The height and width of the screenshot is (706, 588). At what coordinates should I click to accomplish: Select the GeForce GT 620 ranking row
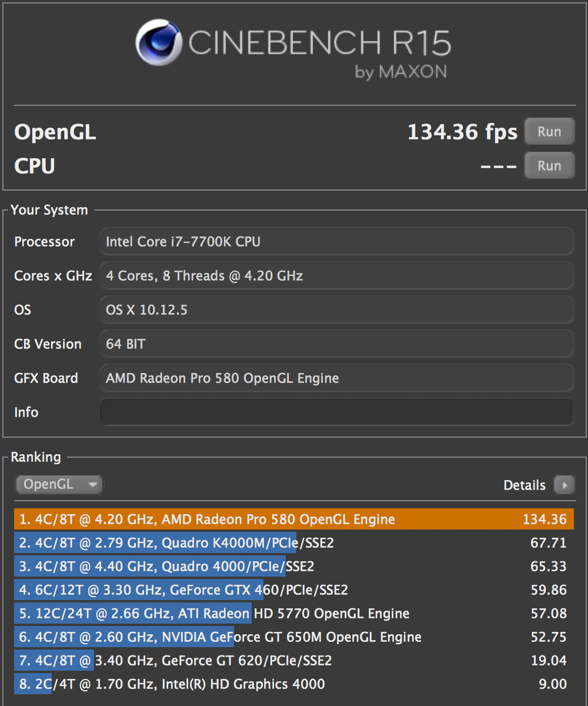point(293,661)
